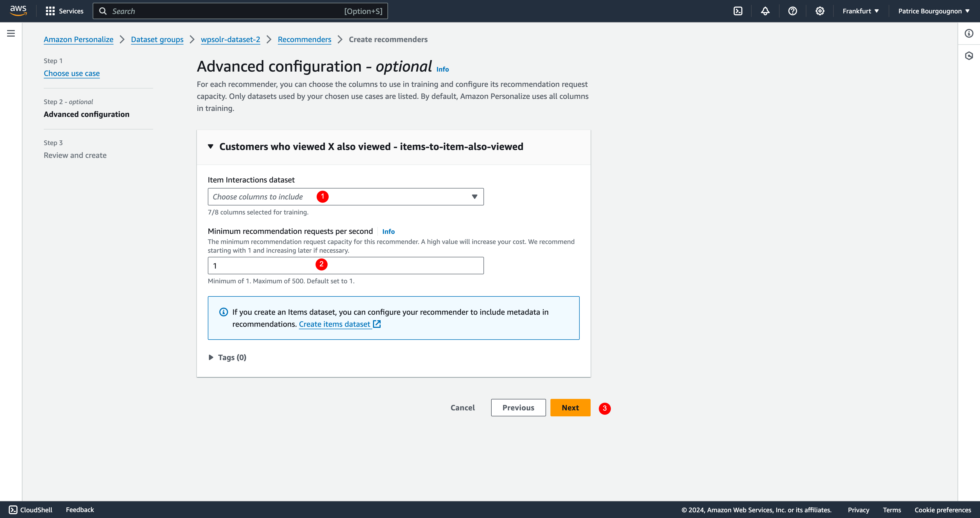Open CloudShell from the footer
Screen dimensions: 980x518
(x=30, y=510)
